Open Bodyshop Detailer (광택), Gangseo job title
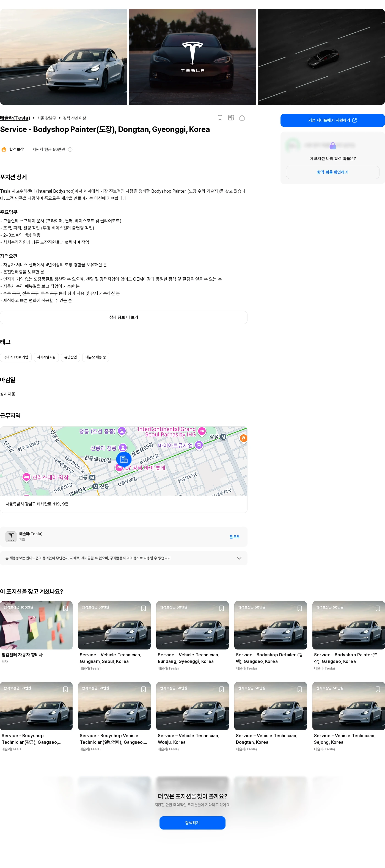The height and width of the screenshot is (868, 385). [269, 658]
